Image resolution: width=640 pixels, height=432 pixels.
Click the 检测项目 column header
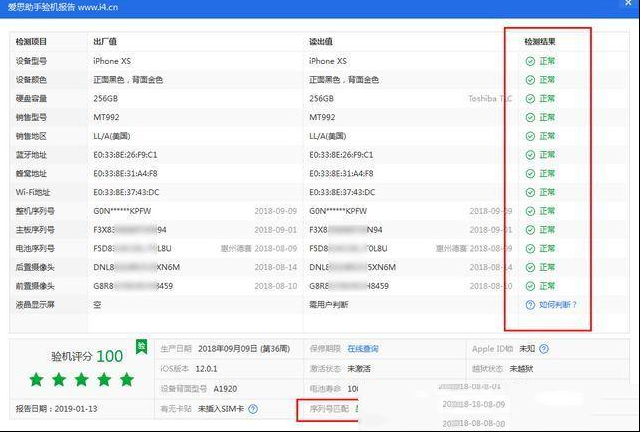click(31, 42)
